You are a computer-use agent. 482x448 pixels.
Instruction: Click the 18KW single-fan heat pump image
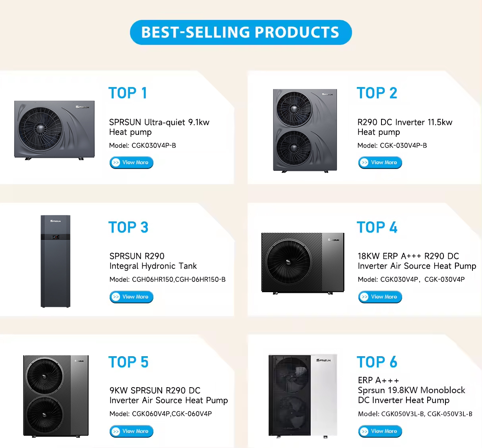pyautogui.click(x=302, y=263)
